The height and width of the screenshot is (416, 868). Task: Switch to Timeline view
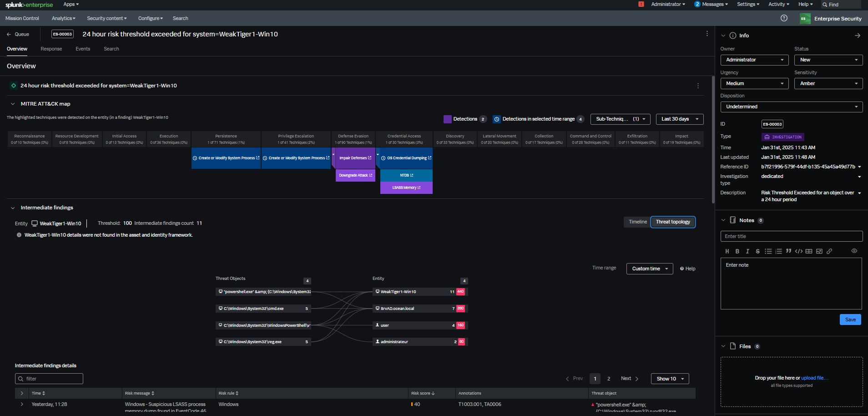[x=637, y=222]
